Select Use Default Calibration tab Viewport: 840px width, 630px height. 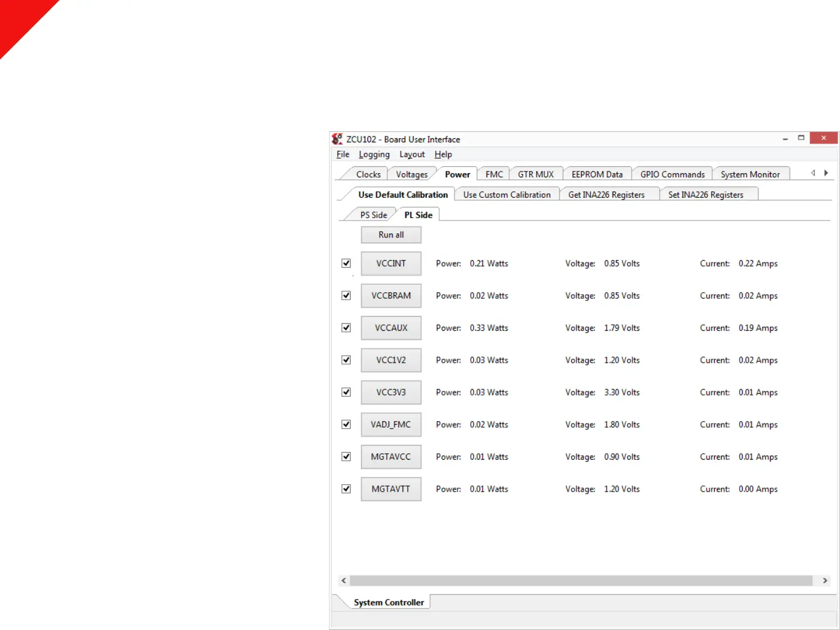pos(403,194)
